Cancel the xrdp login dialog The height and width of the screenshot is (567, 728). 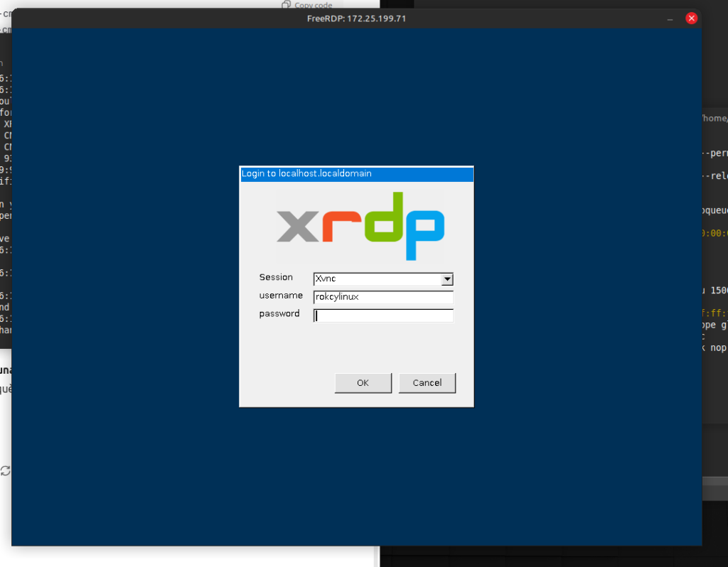(x=427, y=383)
